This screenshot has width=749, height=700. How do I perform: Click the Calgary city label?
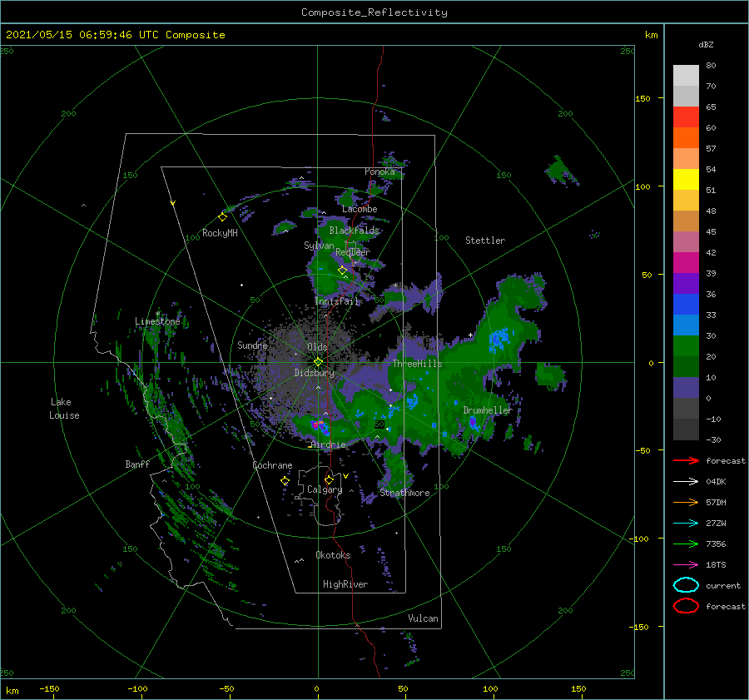325,489
